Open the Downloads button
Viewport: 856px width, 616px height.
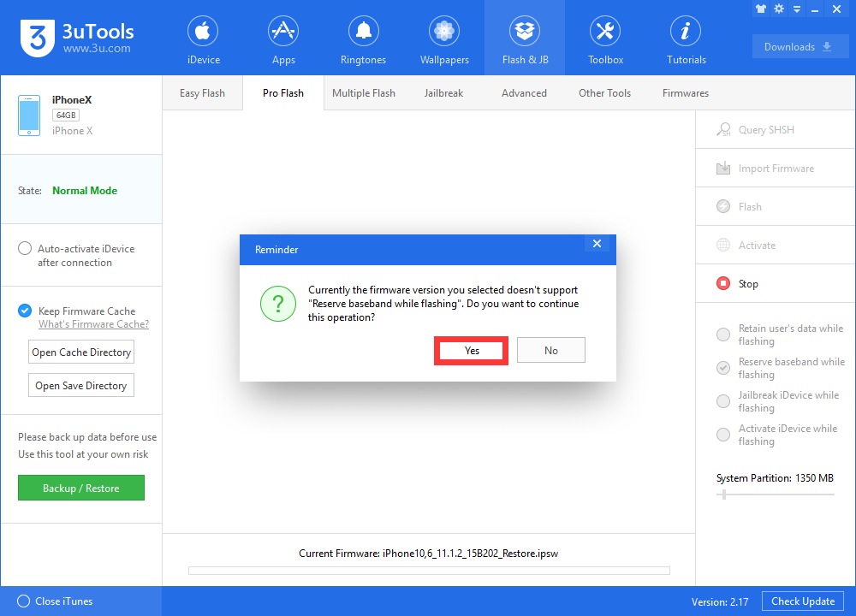pos(800,46)
